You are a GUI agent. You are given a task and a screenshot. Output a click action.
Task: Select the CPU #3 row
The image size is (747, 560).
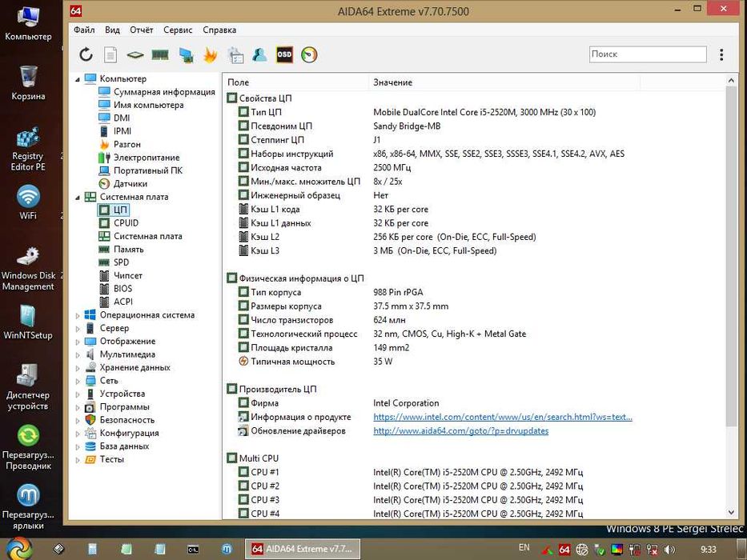(x=475, y=499)
